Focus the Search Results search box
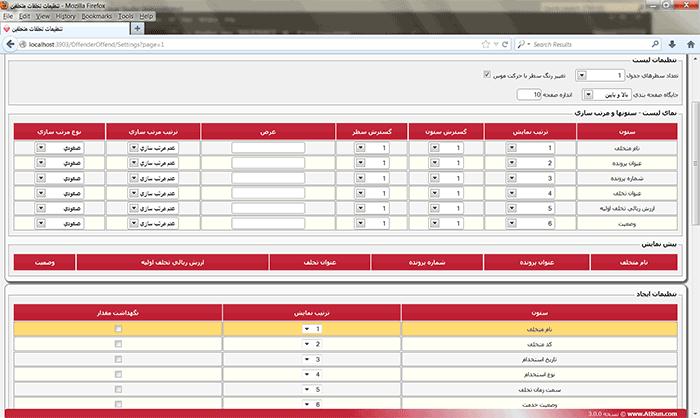Screen dimensions: 700x418 [590, 44]
